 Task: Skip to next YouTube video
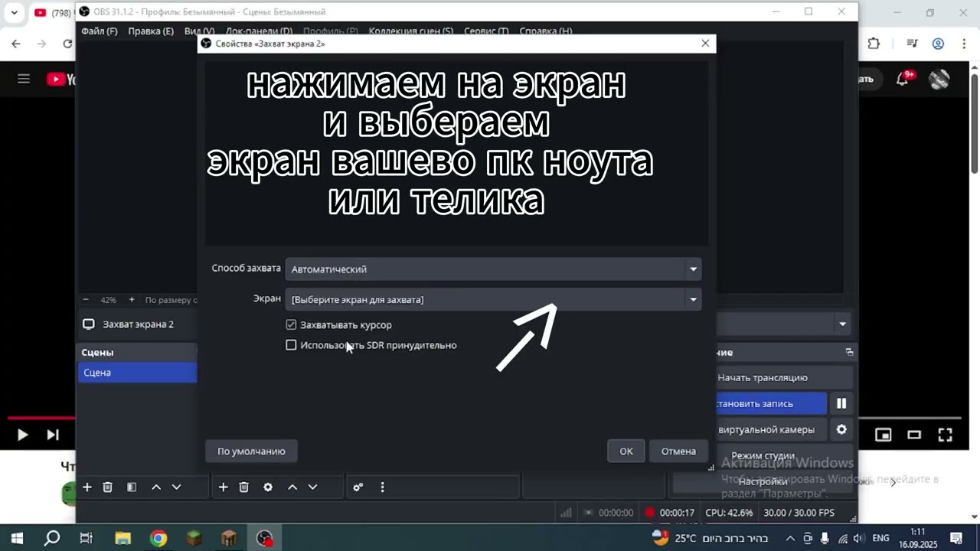click(x=53, y=435)
